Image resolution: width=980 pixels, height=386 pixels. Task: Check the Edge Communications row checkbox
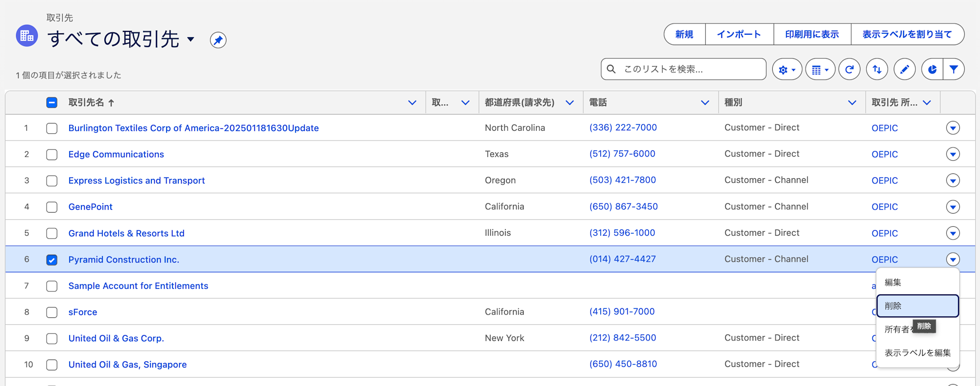[52, 155]
